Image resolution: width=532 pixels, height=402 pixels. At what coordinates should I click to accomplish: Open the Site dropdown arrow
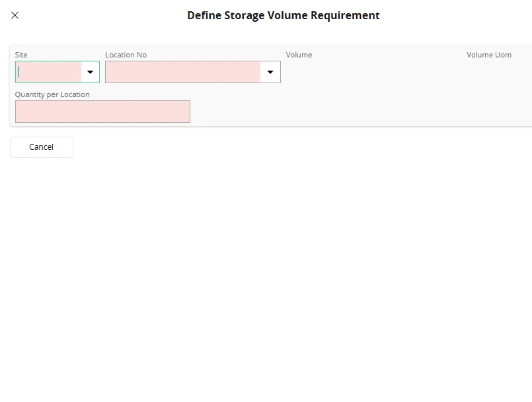coord(91,72)
